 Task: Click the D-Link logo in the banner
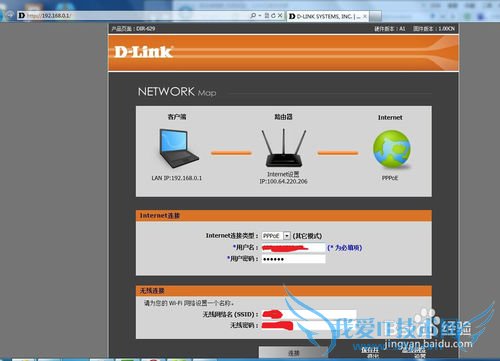[x=143, y=52]
